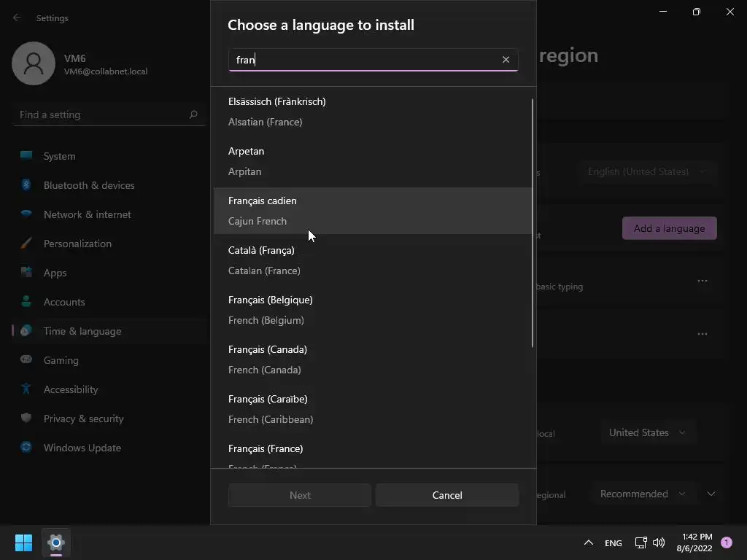
Task: Expand the regional format section chevron
Action: pyautogui.click(x=711, y=494)
